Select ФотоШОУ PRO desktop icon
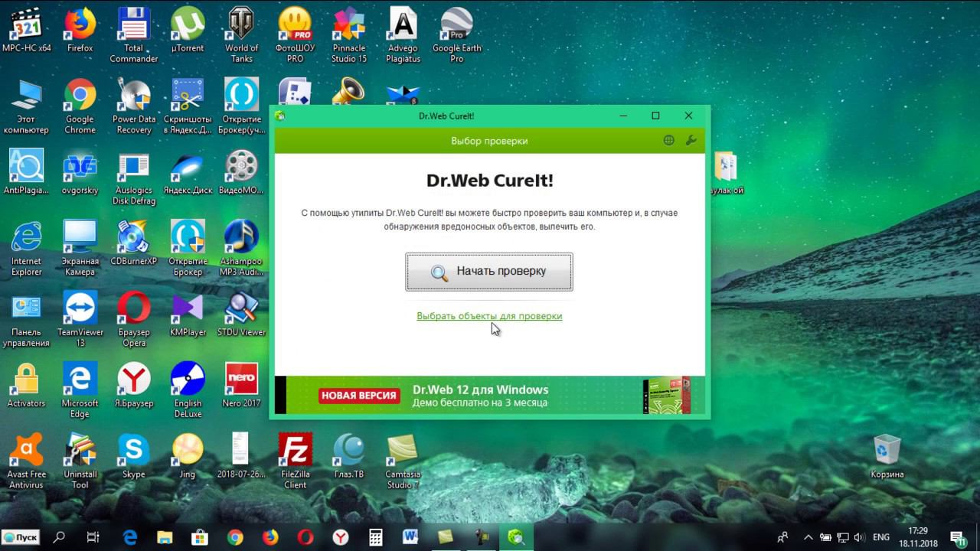This screenshot has height=551, width=980. (x=295, y=36)
